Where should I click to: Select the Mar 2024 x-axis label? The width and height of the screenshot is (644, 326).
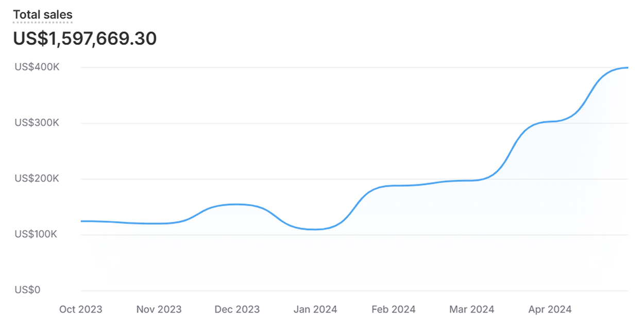tap(471, 309)
